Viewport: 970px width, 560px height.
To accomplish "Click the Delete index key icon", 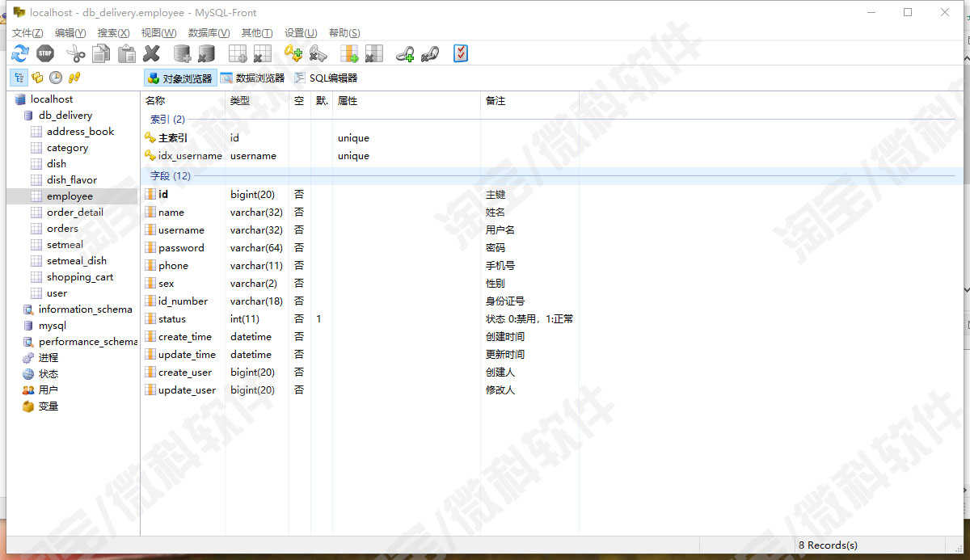I will point(318,54).
